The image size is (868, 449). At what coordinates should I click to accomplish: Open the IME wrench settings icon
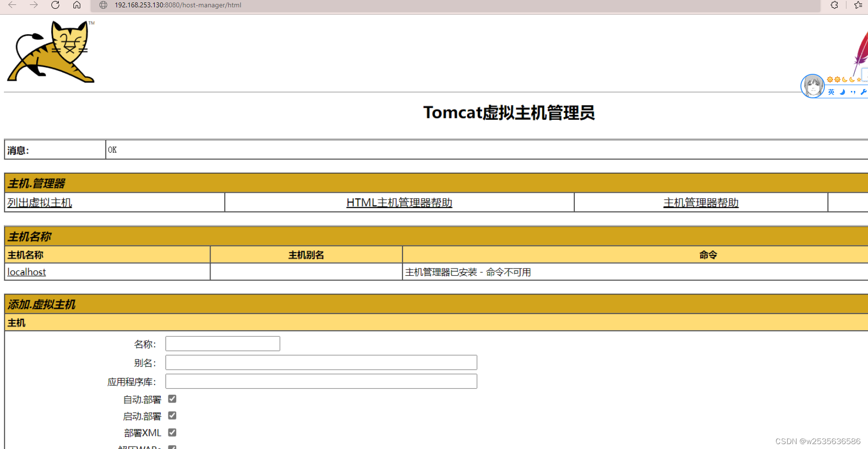point(864,92)
